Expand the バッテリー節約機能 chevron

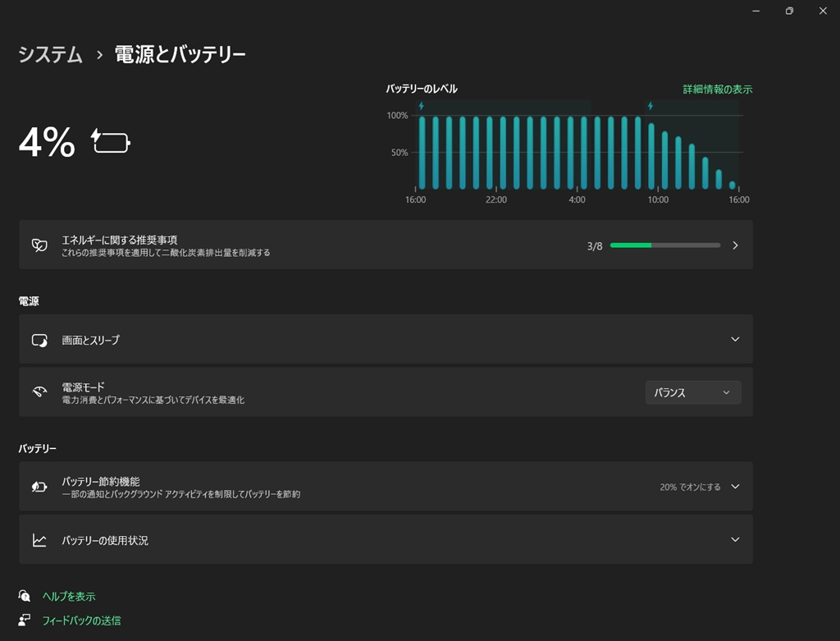pos(735,487)
